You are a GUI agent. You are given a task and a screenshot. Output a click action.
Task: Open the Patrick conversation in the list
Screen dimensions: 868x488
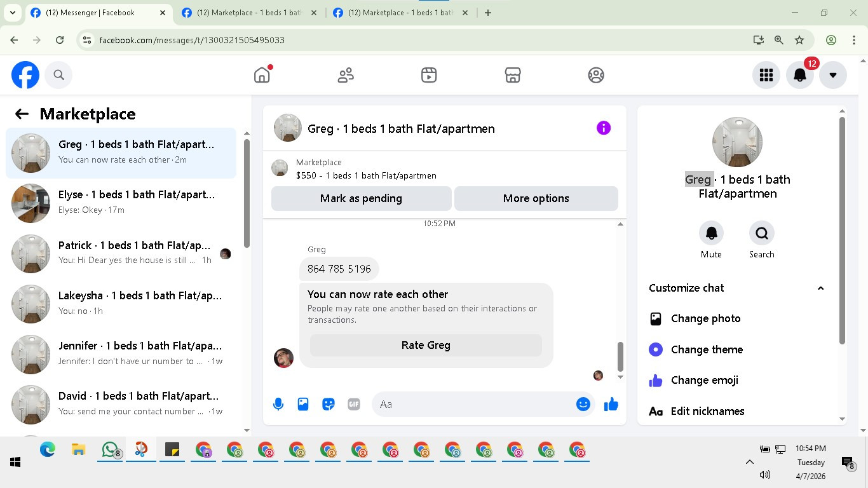tap(121, 253)
